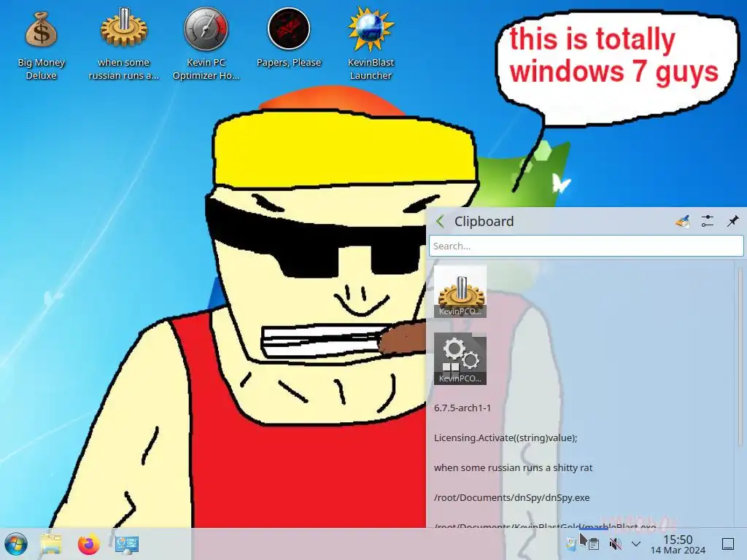747x560 pixels.
Task: Select the '/root/Documents/dnSpy/dnSpy.exe' clipboard entry
Action: [x=511, y=497]
